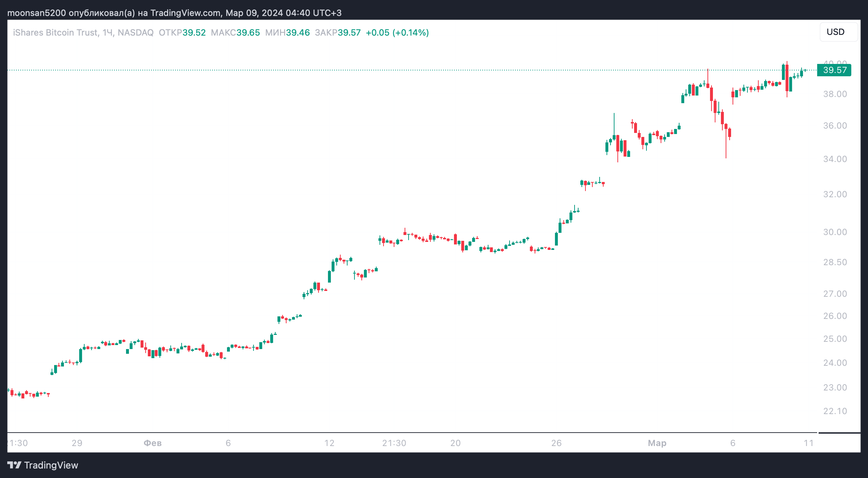868x478 pixels.
Task: Click the Мар month label on time axis
Action: pos(657,443)
